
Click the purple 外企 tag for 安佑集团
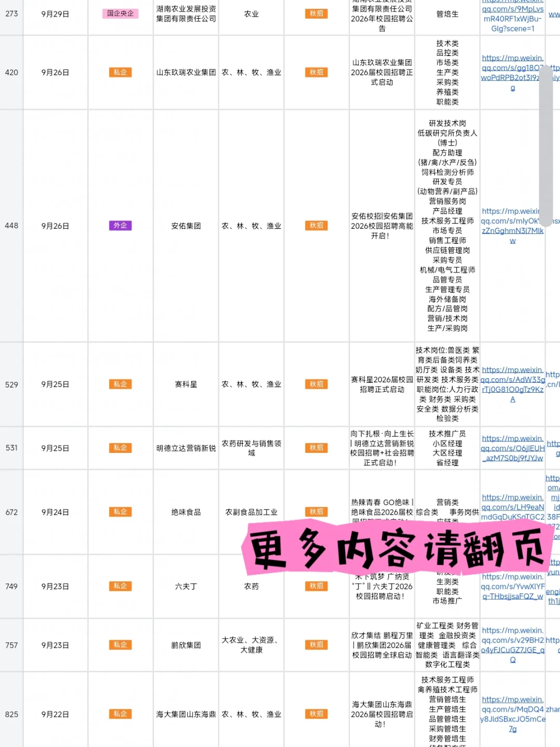pyautogui.click(x=120, y=225)
